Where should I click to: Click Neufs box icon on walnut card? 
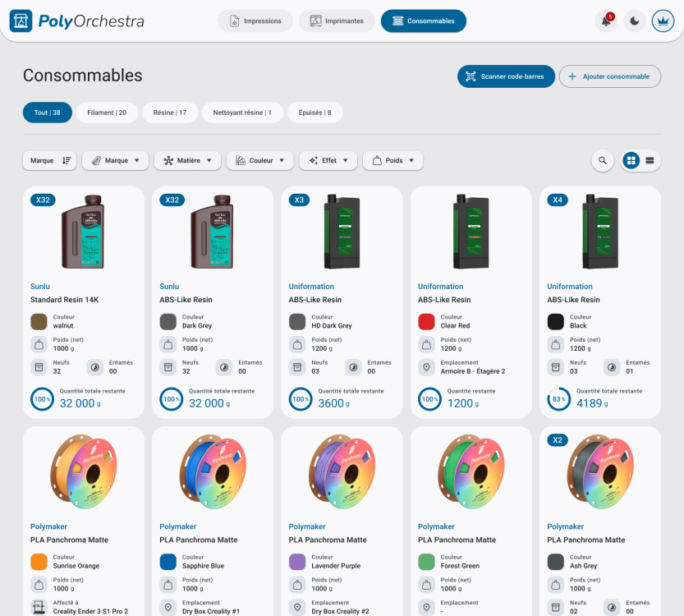point(39,367)
